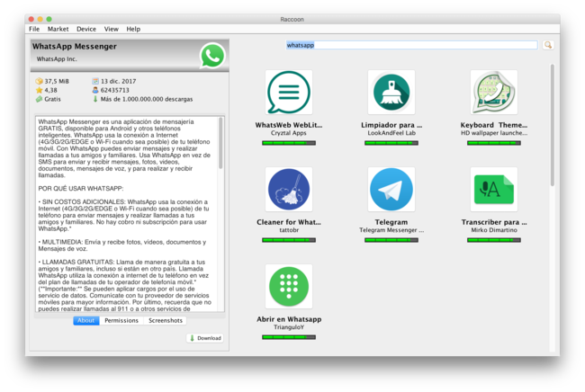Open the Help menu
Viewport: 585px width, 392px height.
(x=133, y=29)
